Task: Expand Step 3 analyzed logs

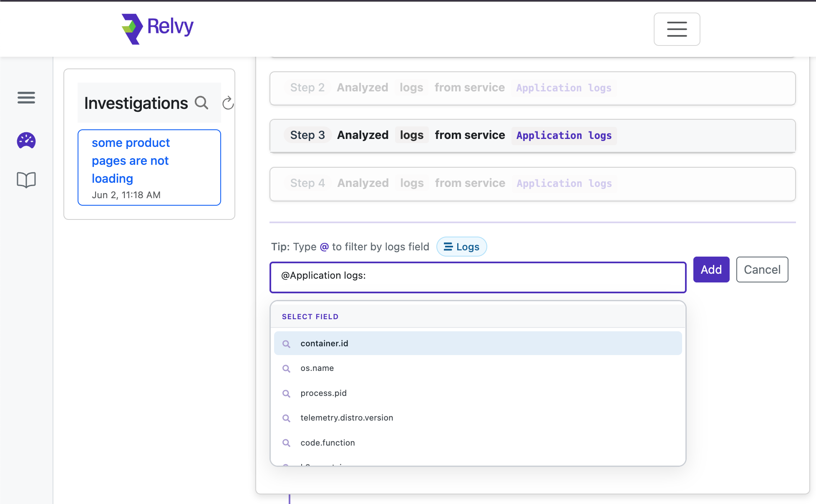Action: pyautogui.click(x=532, y=136)
